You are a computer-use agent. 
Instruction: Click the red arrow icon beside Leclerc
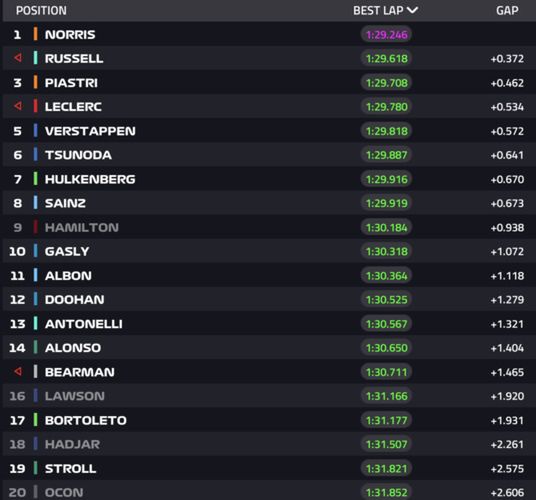click(18, 106)
